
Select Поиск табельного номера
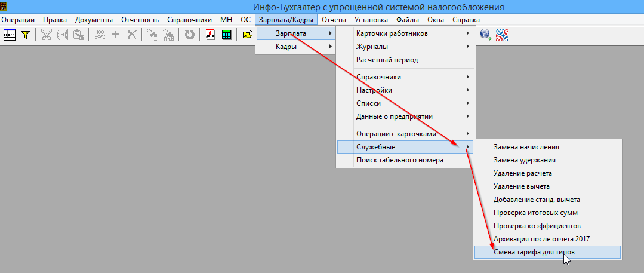pyautogui.click(x=405, y=160)
